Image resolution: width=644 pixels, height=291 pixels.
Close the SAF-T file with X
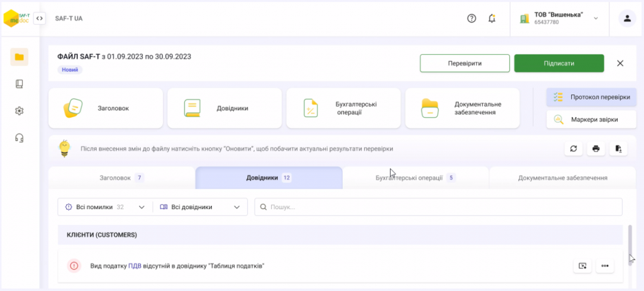(x=620, y=64)
